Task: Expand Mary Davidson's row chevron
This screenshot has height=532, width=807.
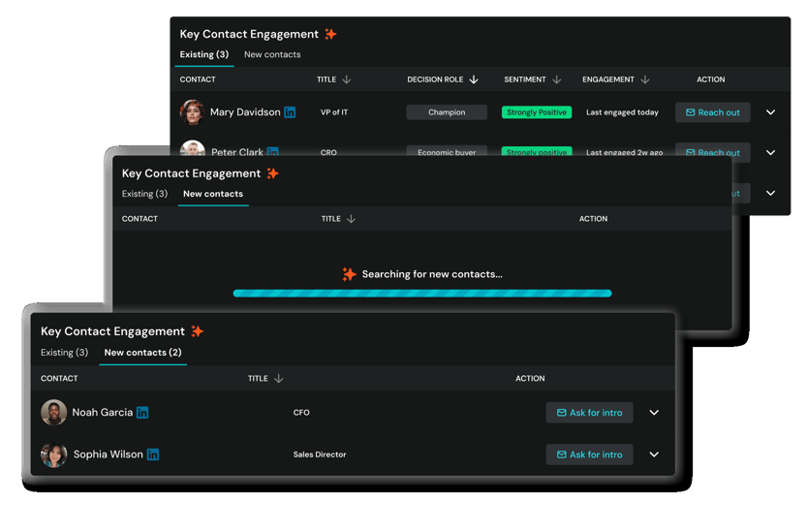Action: point(770,112)
